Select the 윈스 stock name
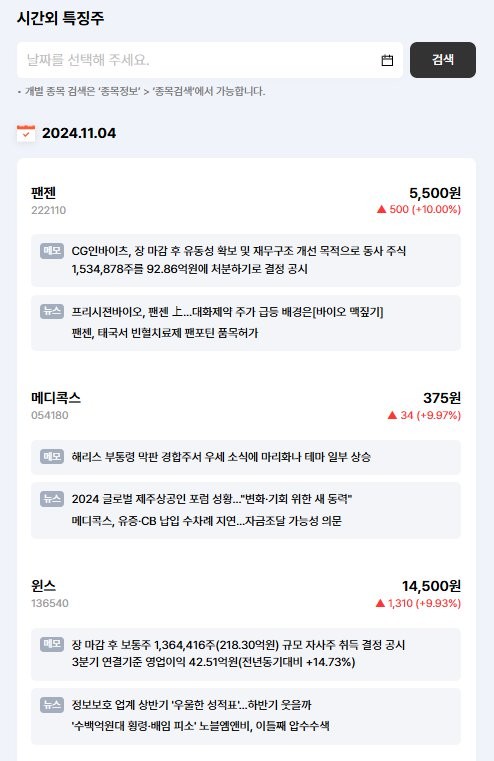The height and width of the screenshot is (761, 494). pyautogui.click(x=44, y=586)
